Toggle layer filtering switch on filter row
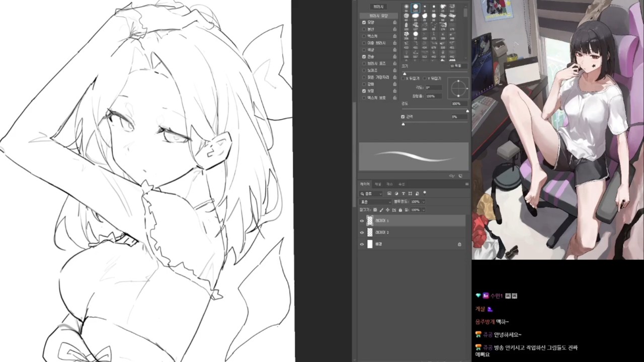 (x=424, y=193)
